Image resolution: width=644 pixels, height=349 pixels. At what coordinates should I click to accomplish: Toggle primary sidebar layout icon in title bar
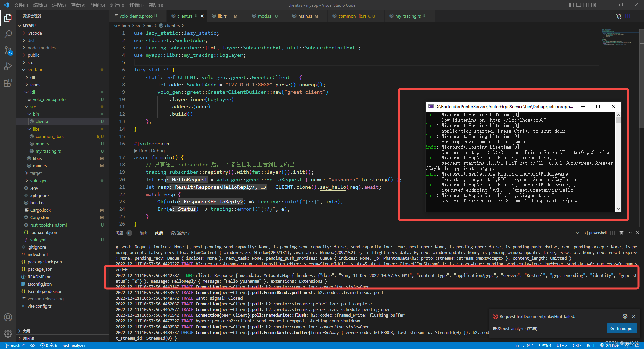click(x=571, y=5)
